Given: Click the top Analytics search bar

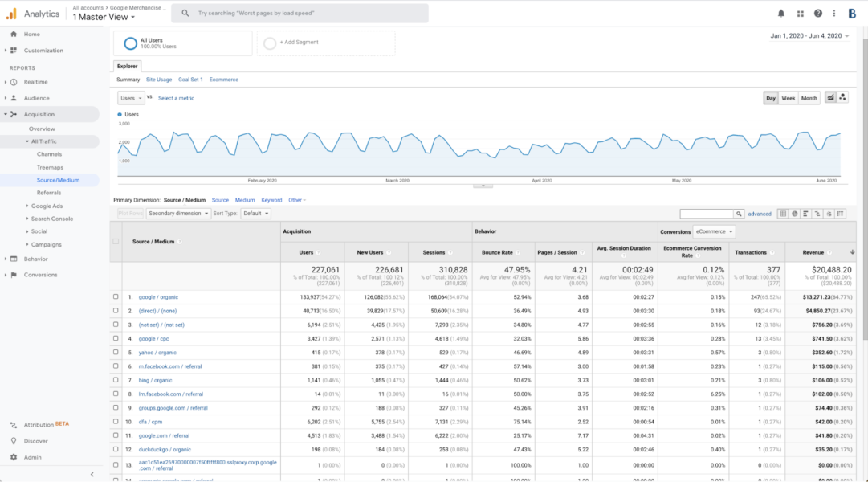Looking at the screenshot, I should coord(300,13).
